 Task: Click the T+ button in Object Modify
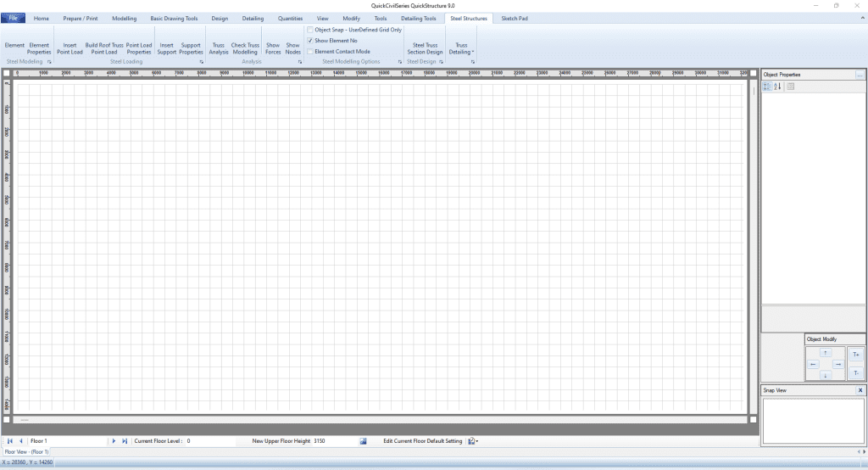(x=855, y=355)
